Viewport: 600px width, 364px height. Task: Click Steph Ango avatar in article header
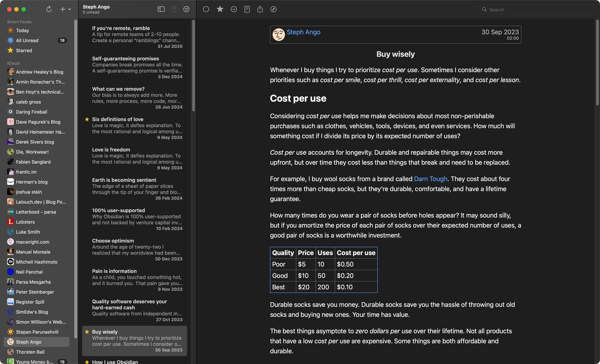tap(279, 35)
